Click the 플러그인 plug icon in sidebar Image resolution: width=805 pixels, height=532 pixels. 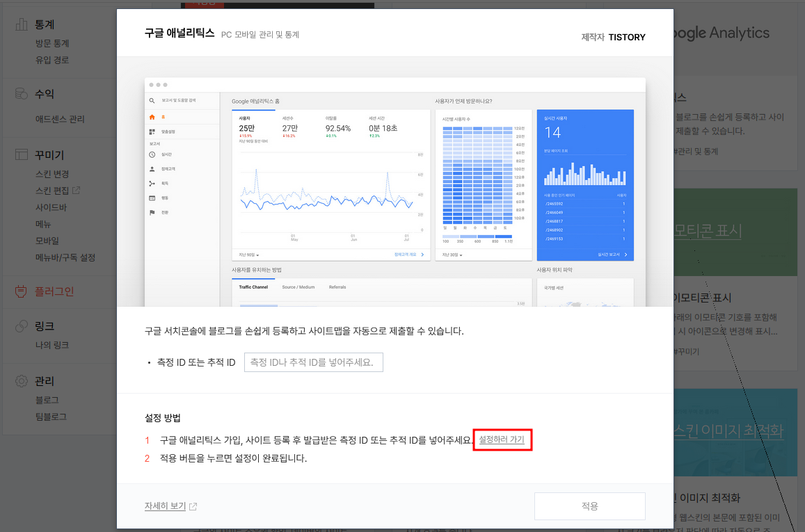tap(21, 291)
